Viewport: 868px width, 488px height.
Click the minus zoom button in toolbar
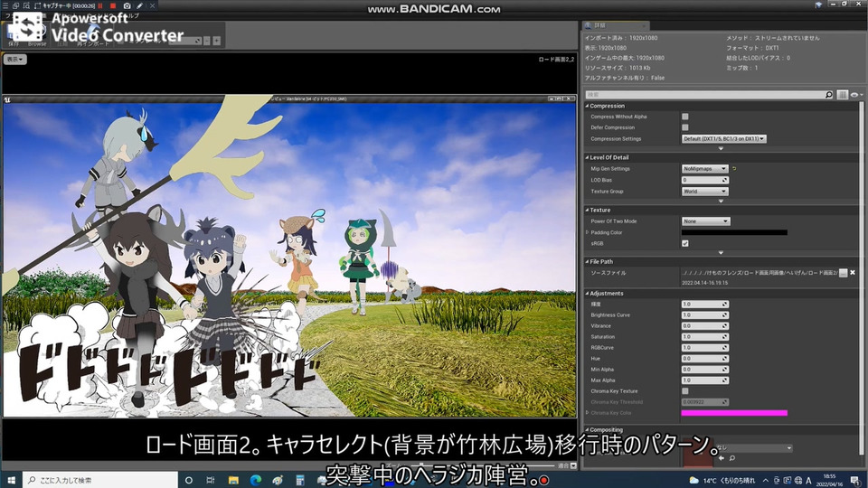(x=206, y=41)
